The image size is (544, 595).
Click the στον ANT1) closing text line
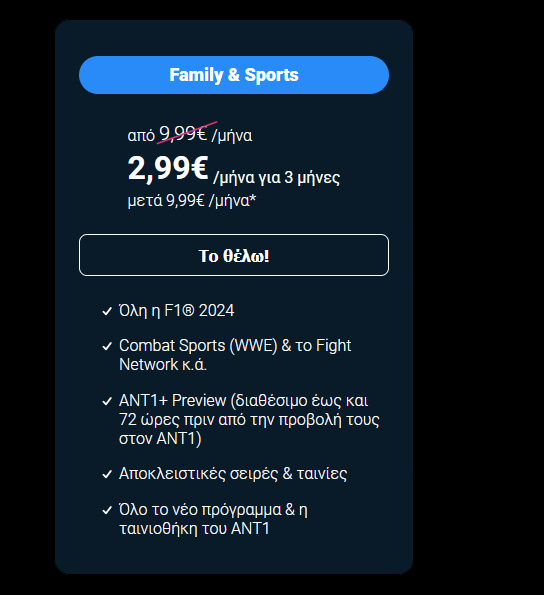click(160, 438)
